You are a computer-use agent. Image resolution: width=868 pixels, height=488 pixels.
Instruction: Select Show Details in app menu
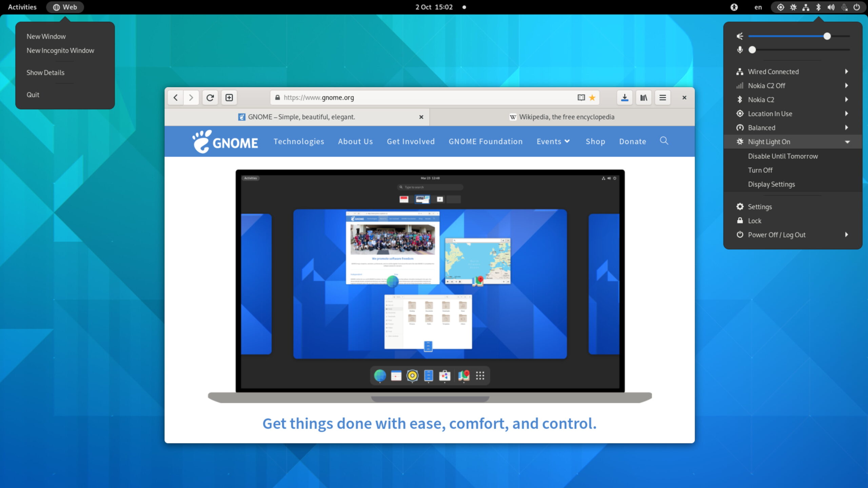click(65, 73)
